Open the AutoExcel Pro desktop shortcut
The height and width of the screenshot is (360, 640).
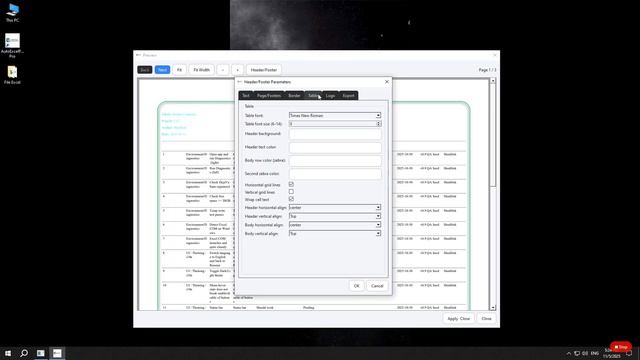click(x=12, y=45)
